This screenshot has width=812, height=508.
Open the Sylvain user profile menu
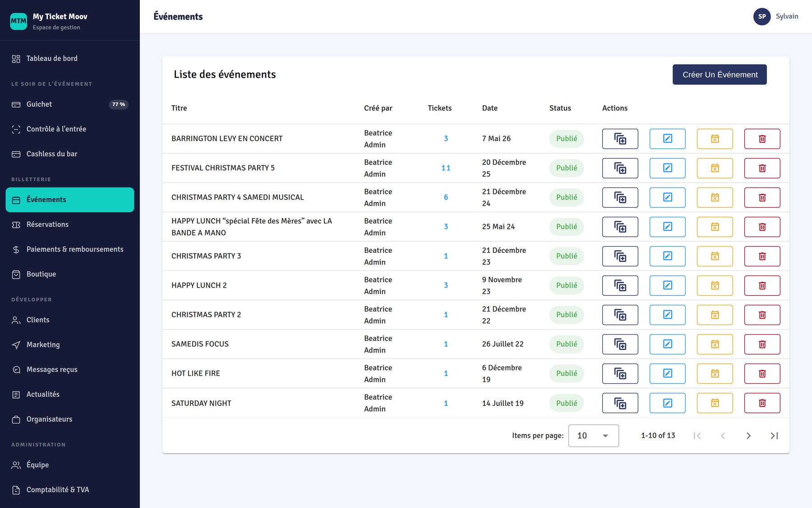pyautogui.click(x=776, y=17)
